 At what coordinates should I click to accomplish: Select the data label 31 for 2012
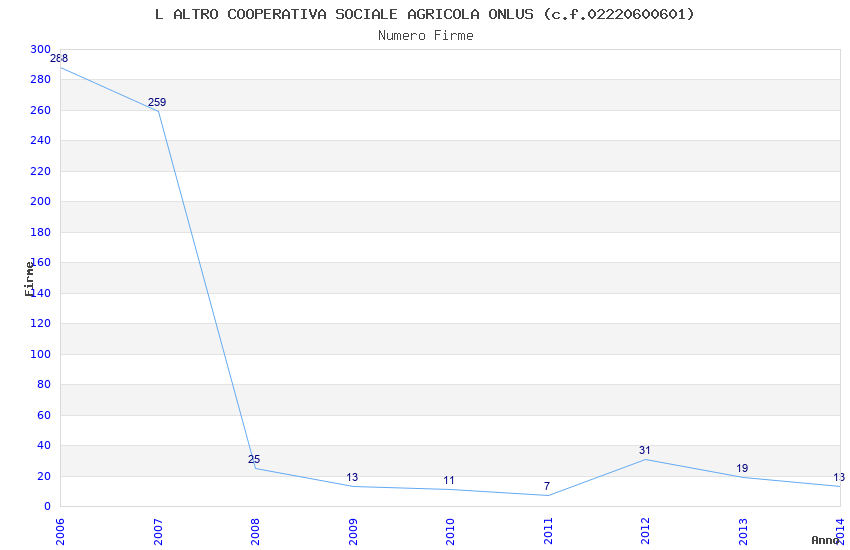[x=645, y=450]
